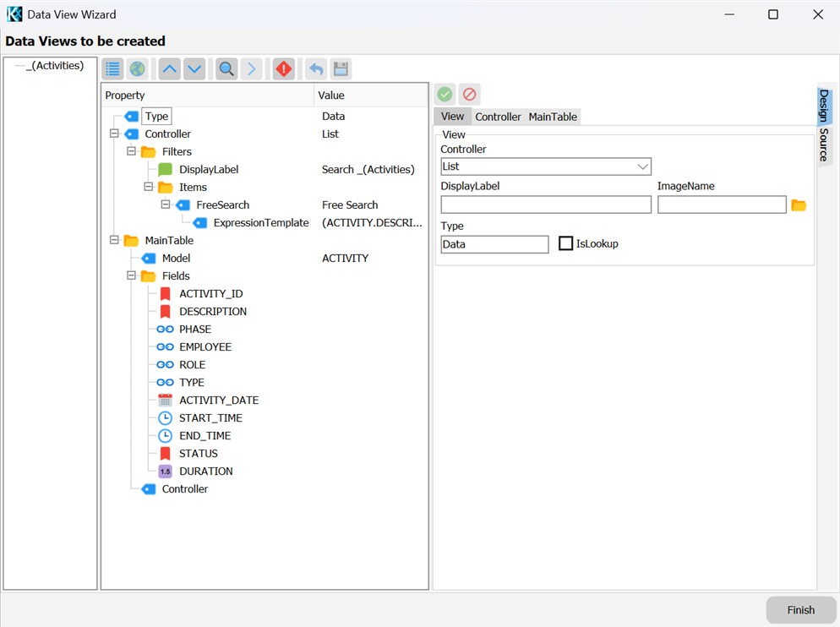Toggle the IsLookup checkbox
Image resolution: width=840 pixels, height=627 pixels.
pos(565,243)
